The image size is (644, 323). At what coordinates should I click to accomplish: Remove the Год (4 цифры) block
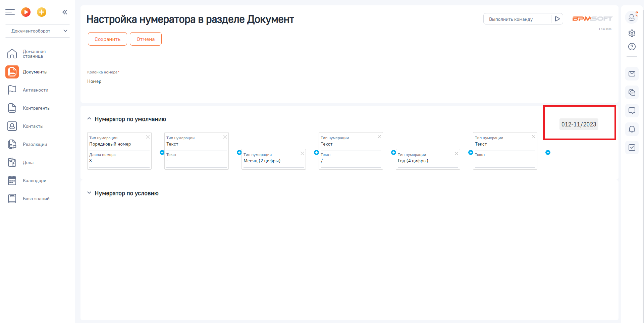pos(457,153)
